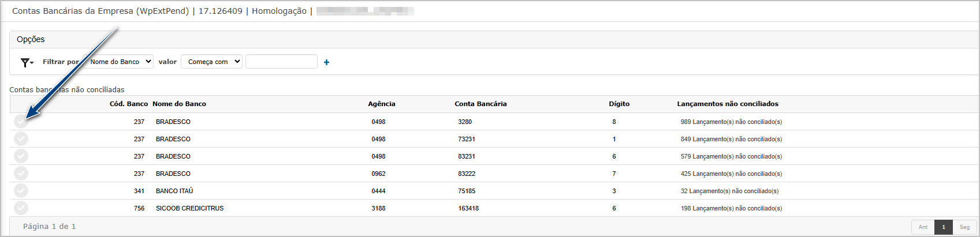Screen dimensions: 980x237
Task: Expand the 'Começa com' condition dropdown
Action: 211,62
